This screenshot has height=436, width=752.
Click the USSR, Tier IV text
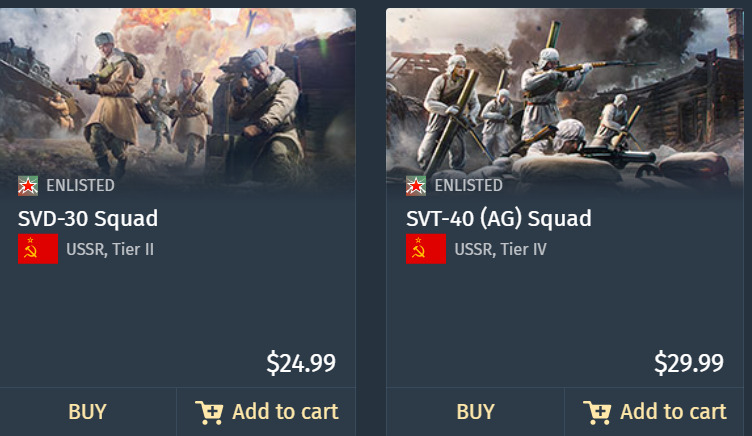(500, 249)
